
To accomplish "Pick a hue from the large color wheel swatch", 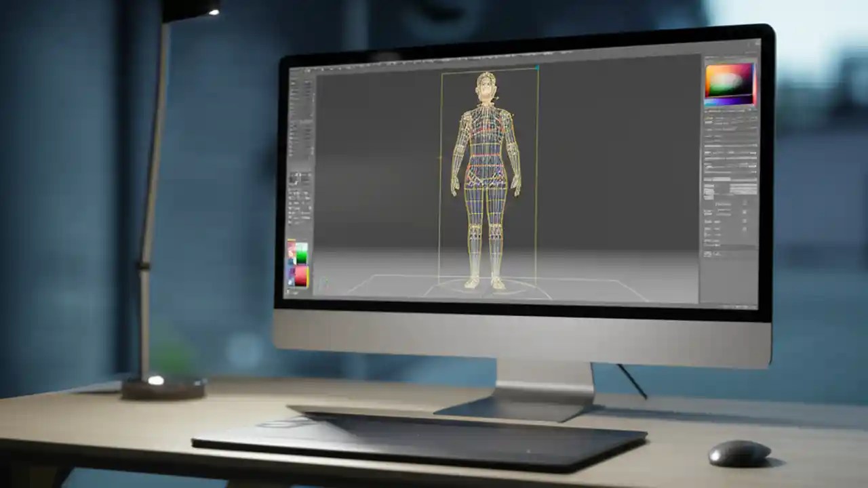I will coord(729,81).
